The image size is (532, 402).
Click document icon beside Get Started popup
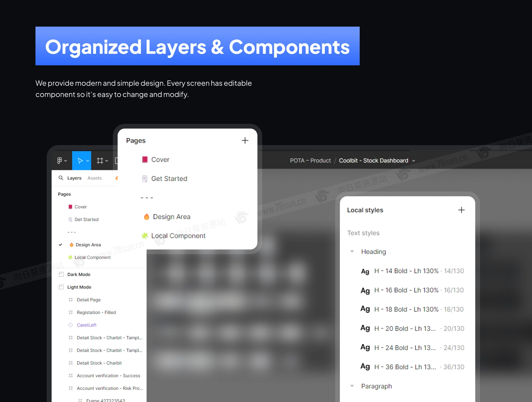145,179
